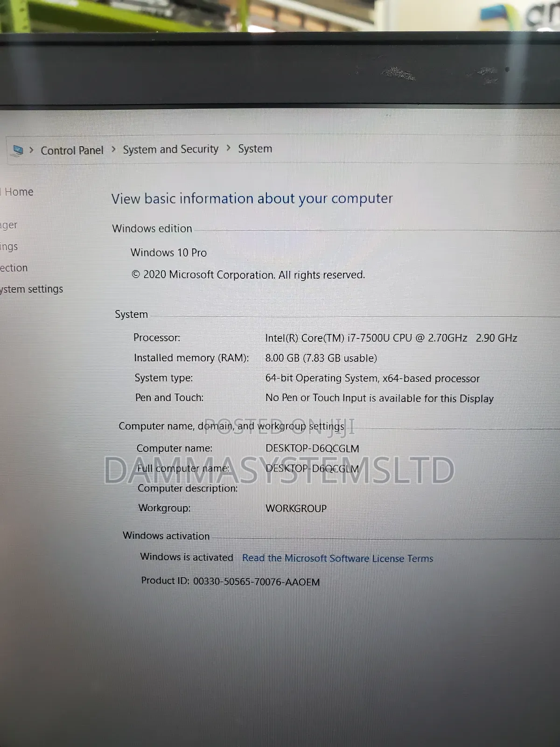Click the 'Product ID:' label

(x=165, y=580)
